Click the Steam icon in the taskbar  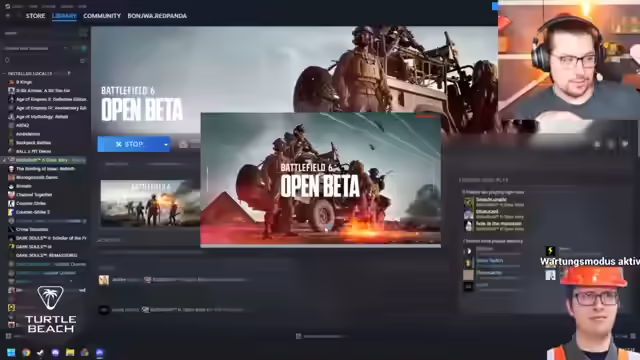tap(40, 352)
